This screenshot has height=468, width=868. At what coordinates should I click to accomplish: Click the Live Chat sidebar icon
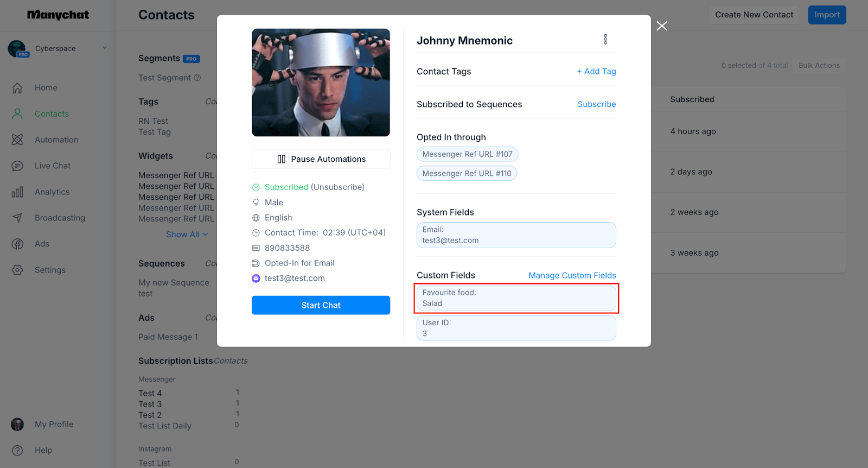pos(17,166)
